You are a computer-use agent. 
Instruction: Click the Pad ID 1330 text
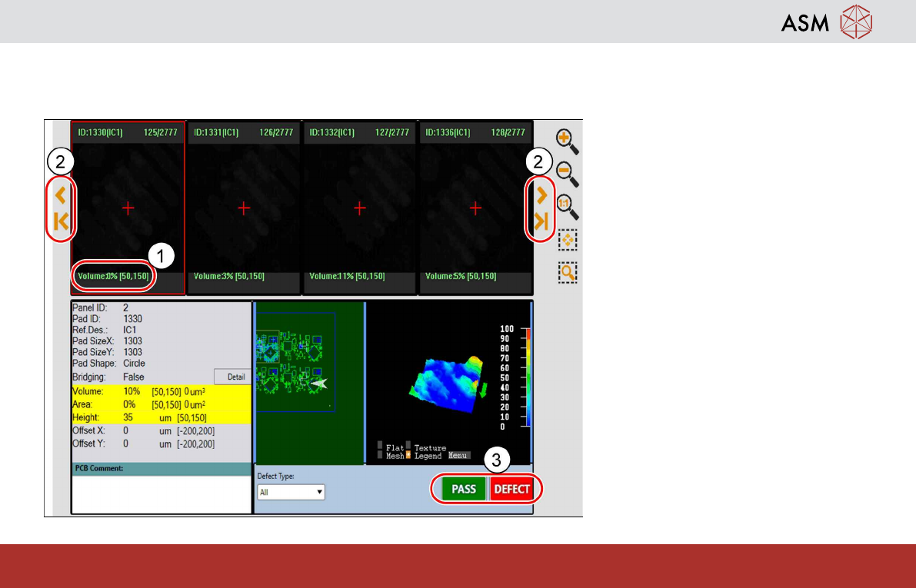(107, 319)
